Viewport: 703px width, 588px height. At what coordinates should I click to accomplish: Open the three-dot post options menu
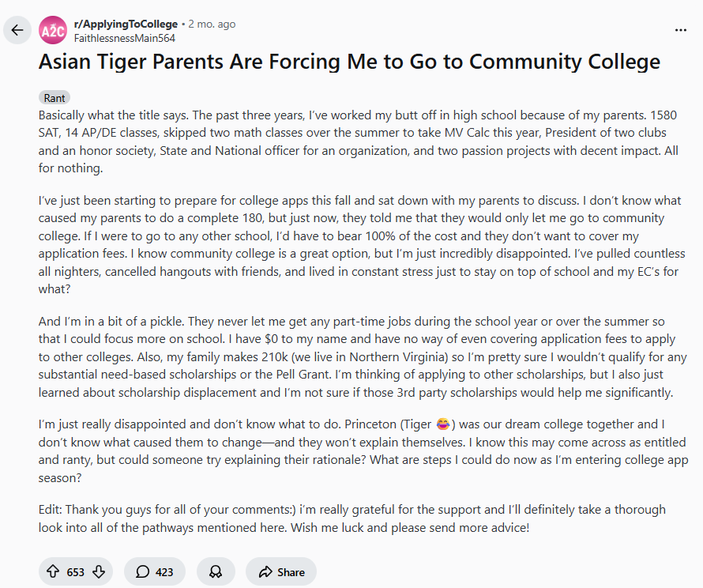(680, 30)
